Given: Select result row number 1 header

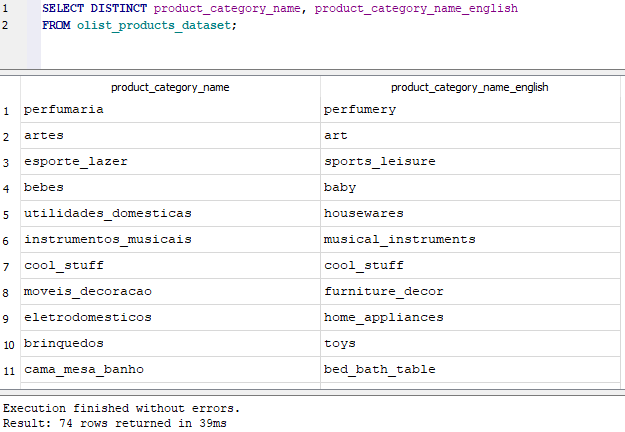Looking at the screenshot, I should coord(10,110).
